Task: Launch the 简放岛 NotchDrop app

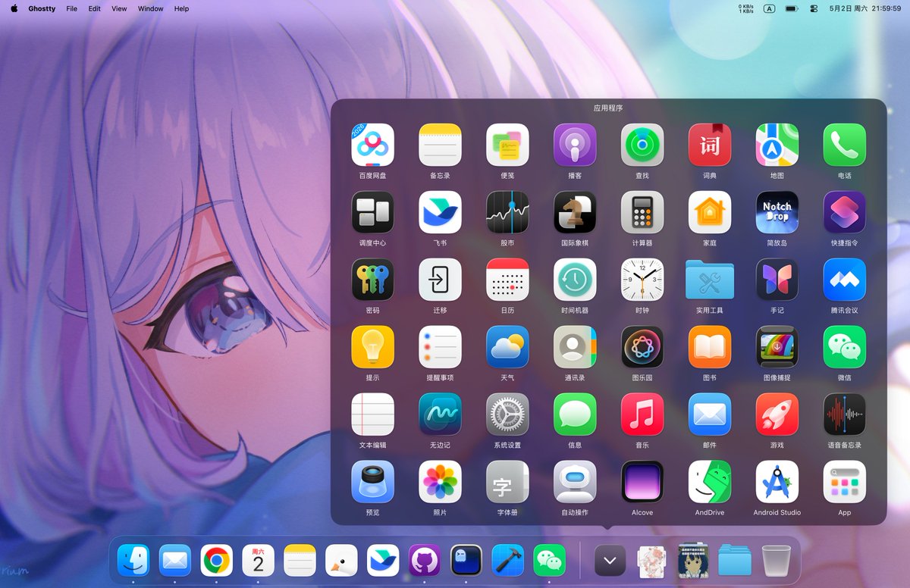Action: (777, 212)
